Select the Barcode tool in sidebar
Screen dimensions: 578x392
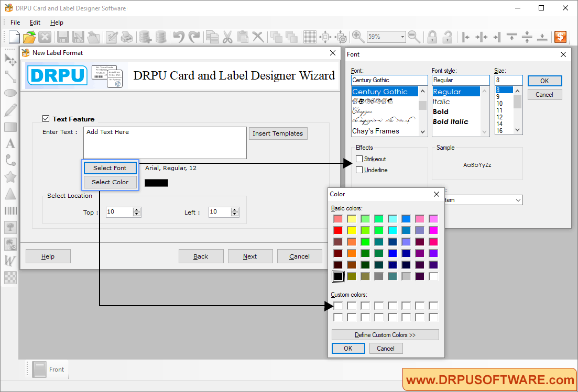pos(10,210)
